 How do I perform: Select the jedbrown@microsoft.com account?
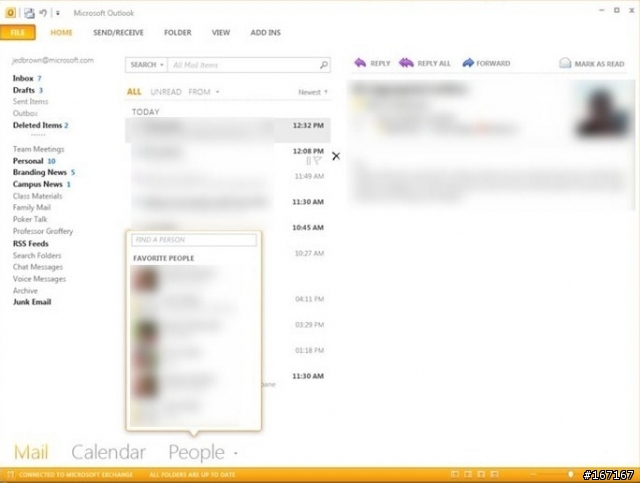tap(53, 60)
